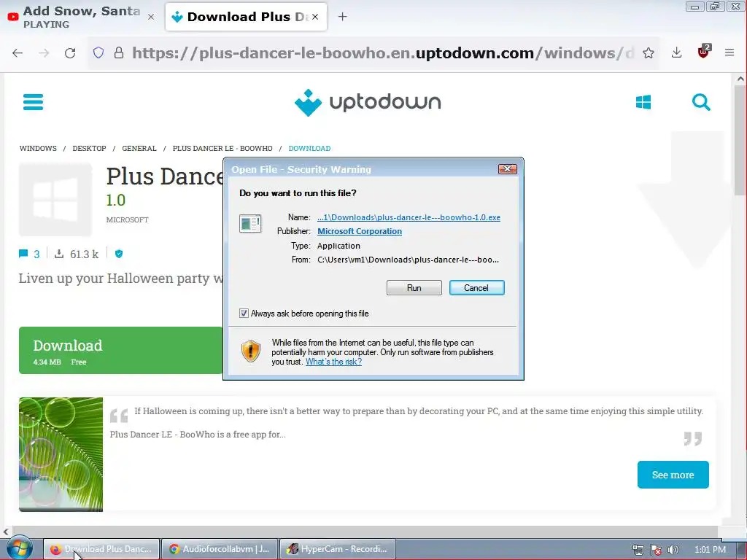Click the Plus Dancer app title heading
Screen dimensions: 747x560
click(x=164, y=176)
